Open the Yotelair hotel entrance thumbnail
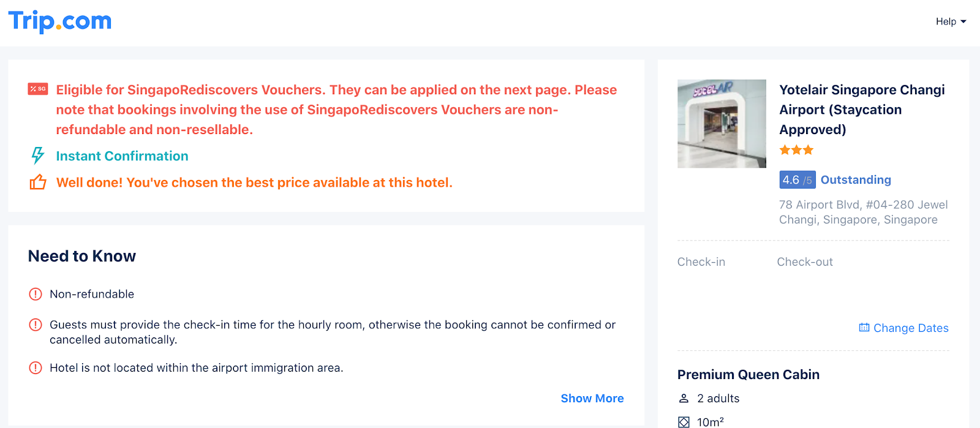Image resolution: width=980 pixels, height=428 pixels. point(722,124)
